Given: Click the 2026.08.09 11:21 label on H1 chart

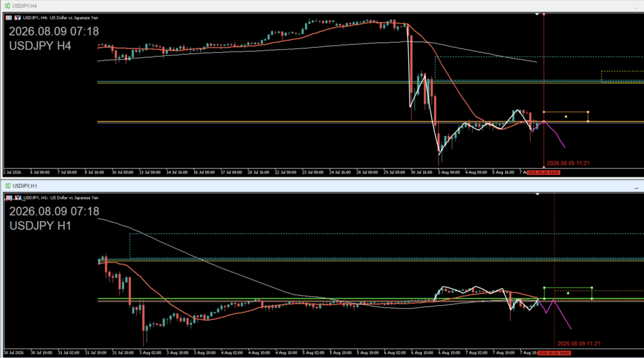Looking at the screenshot, I should 579,344.
